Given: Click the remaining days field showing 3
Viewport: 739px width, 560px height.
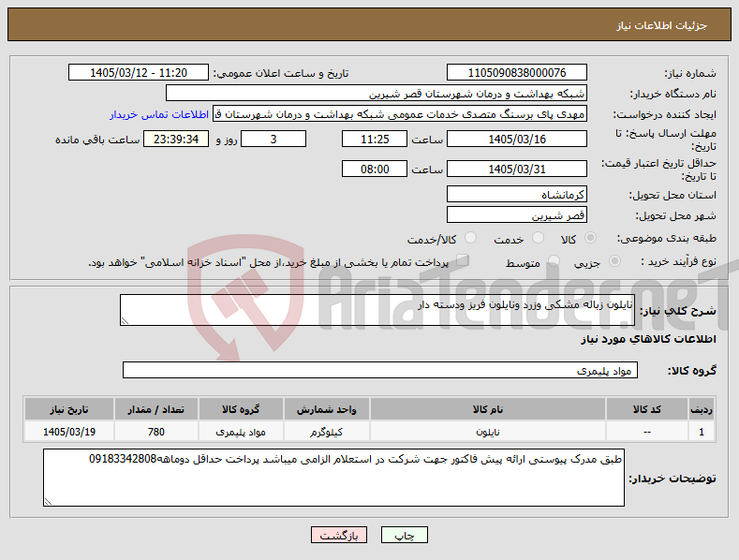Looking at the screenshot, I should pos(273,139).
